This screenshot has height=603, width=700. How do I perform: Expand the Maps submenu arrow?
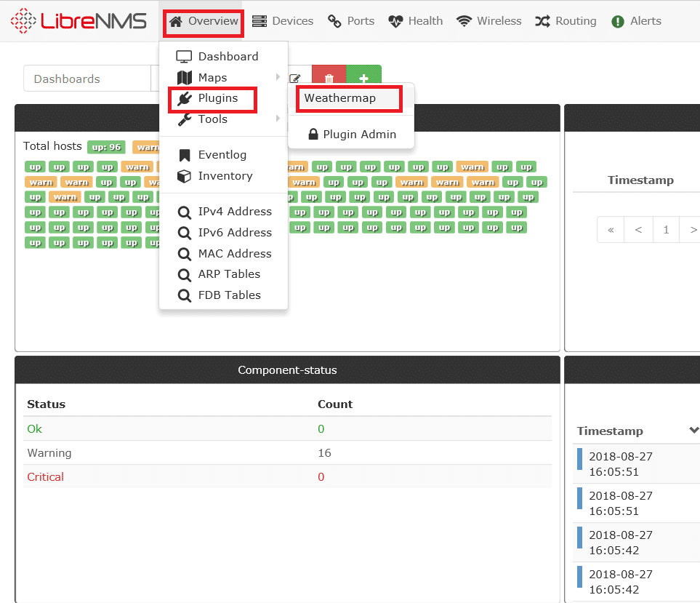click(x=278, y=77)
